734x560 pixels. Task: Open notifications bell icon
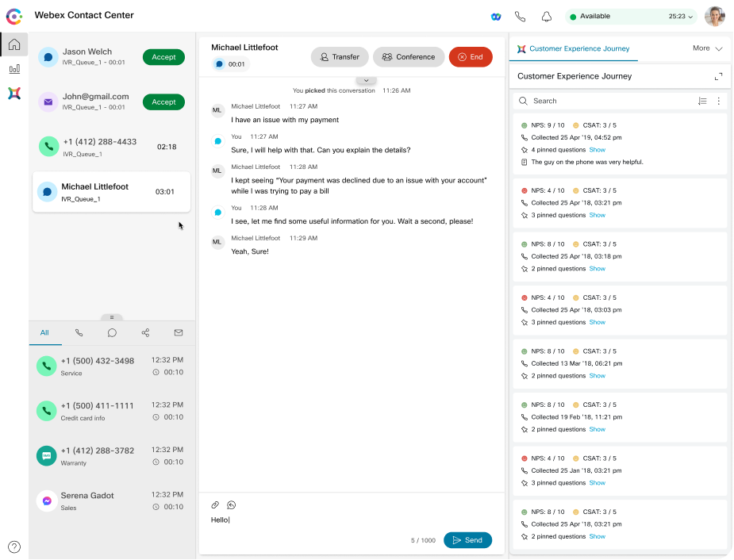546,17
